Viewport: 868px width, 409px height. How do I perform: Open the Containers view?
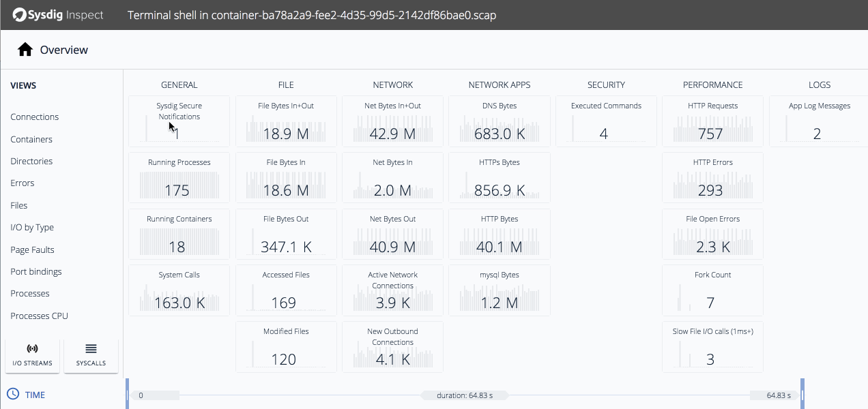coord(31,139)
